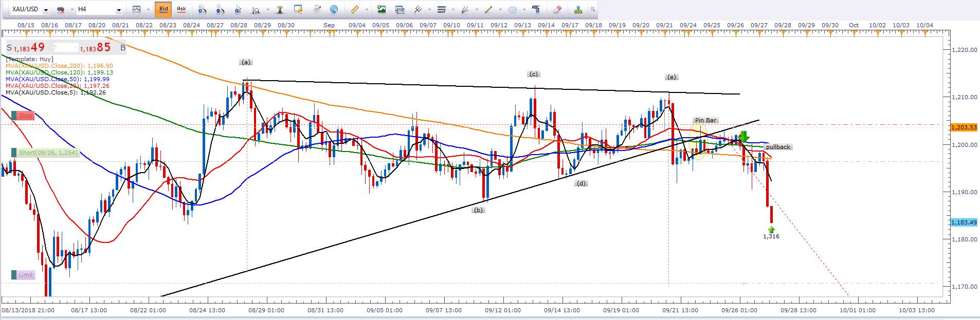Select the ABC text label tool
Screen dimensions: 980x320
click(x=536, y=9)
